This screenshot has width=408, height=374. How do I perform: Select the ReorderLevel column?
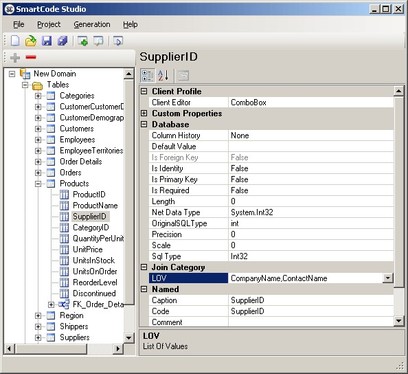point(95,283)
